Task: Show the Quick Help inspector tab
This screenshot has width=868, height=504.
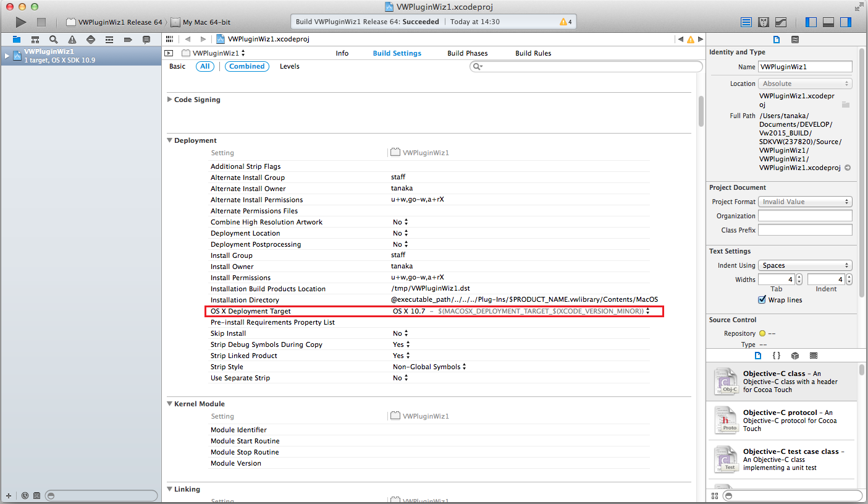Action: 795,39
